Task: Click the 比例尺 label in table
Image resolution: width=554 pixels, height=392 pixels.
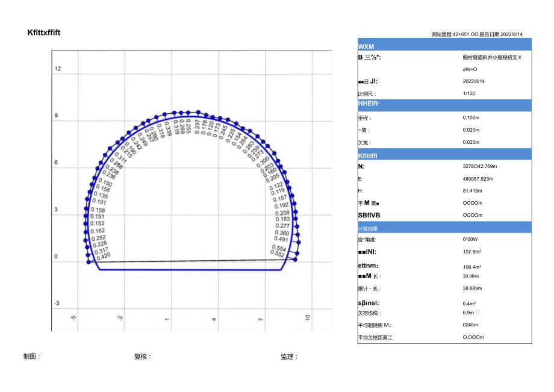Action: (368, 94)
